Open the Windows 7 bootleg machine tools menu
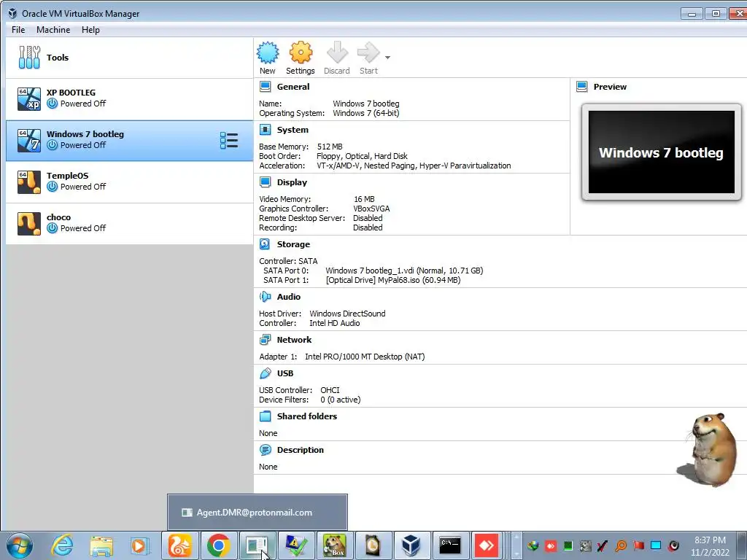The width and height of the screenshot is (747, 560). coord(228,141)
